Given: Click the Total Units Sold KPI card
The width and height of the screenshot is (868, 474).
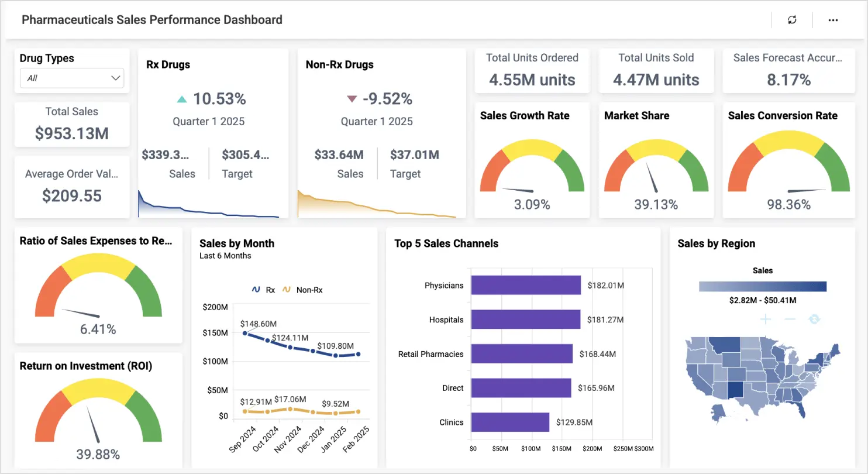Looking at the screenshot, I should click(656, 70).
